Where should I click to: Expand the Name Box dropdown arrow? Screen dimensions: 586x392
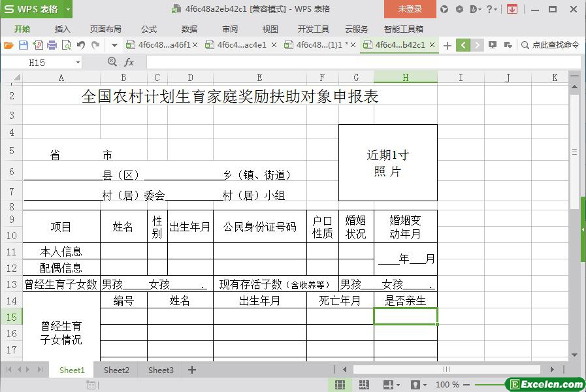(78, 62)
